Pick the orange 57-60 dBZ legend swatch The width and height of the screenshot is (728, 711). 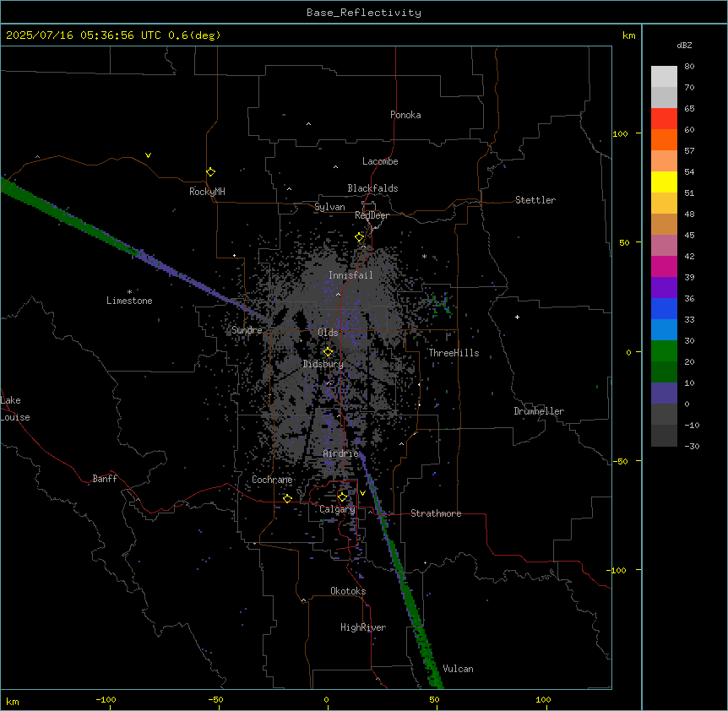click(x=664, y=139)
